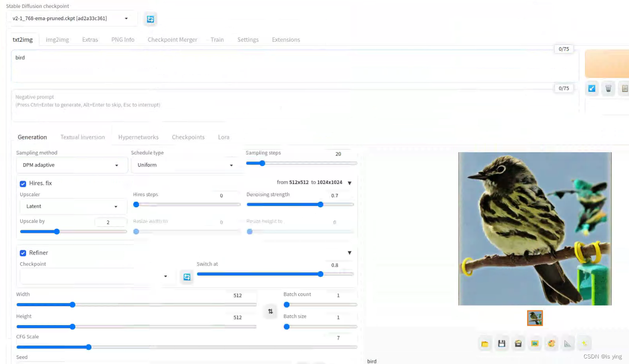Viewport: 629px width, 364px height.
Task: Click the prompt box containing bird
Action: click(x=295, y=66)
